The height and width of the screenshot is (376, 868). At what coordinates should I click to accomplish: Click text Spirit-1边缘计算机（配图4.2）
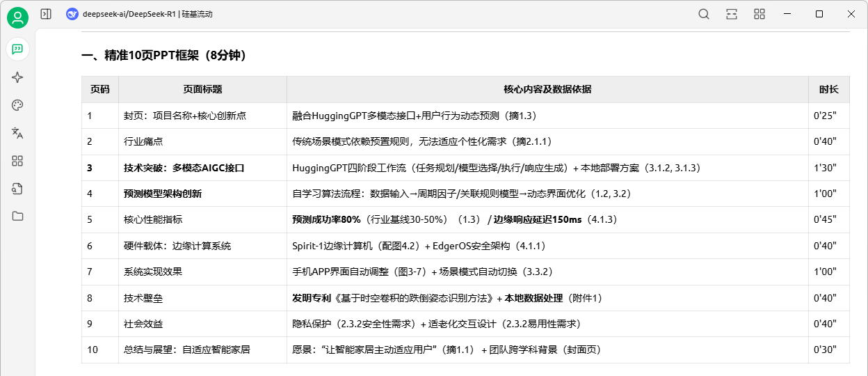click(x=357, y=246)
